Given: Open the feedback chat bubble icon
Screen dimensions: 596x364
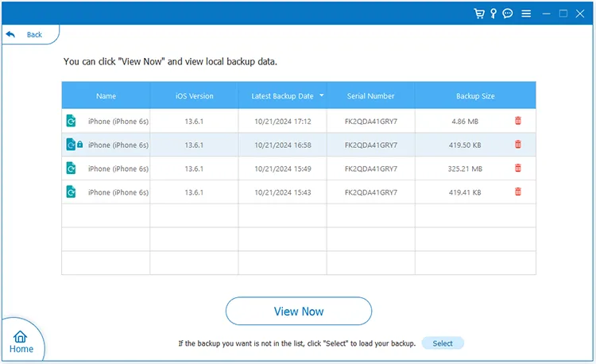Looking at the screenshot, I should tap(508, 14).
